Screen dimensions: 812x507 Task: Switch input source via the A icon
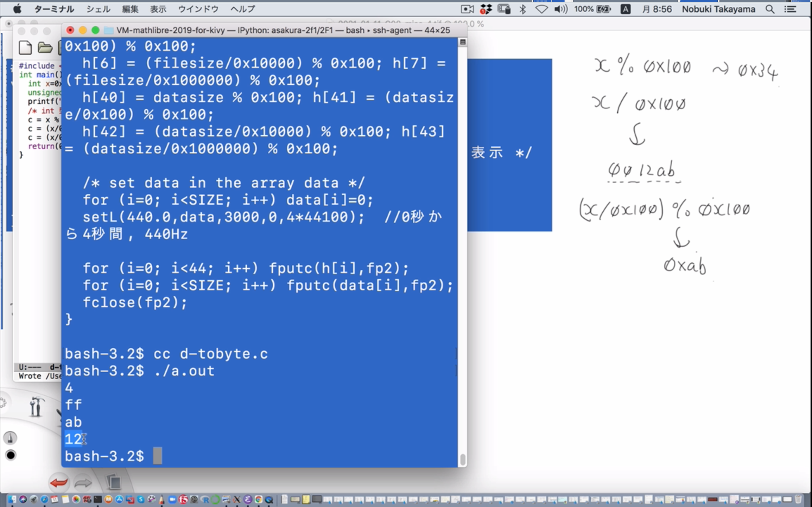(625, 9)
